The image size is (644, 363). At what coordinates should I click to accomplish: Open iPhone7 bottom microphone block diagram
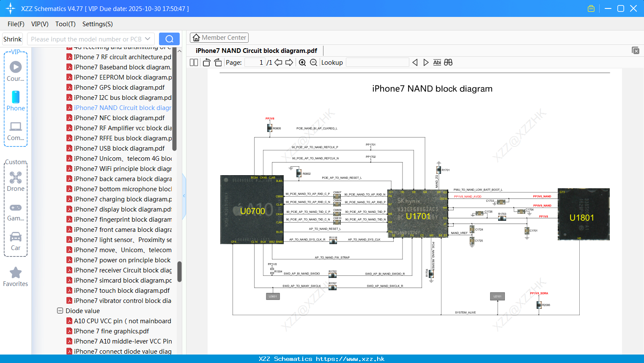click(119, 189)
